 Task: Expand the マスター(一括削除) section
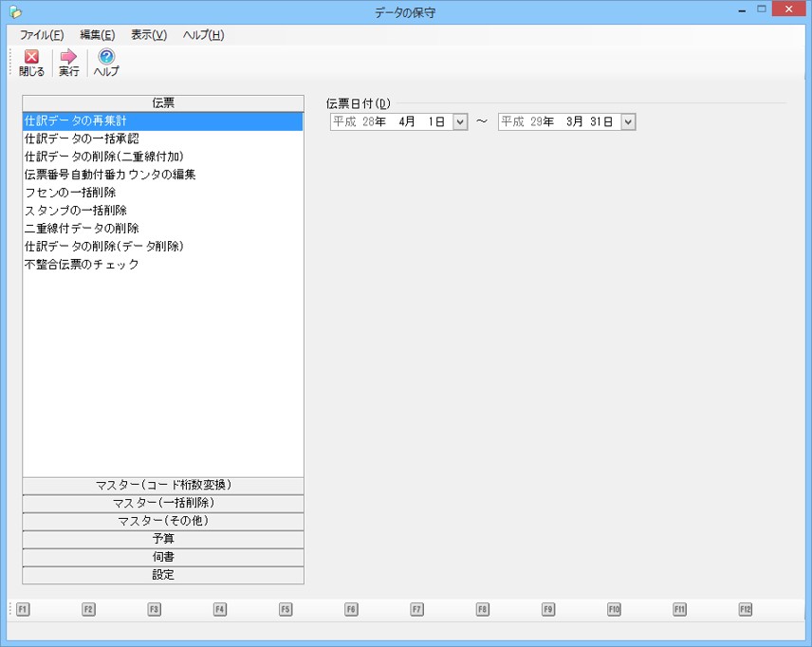click(x=163, y=503)
